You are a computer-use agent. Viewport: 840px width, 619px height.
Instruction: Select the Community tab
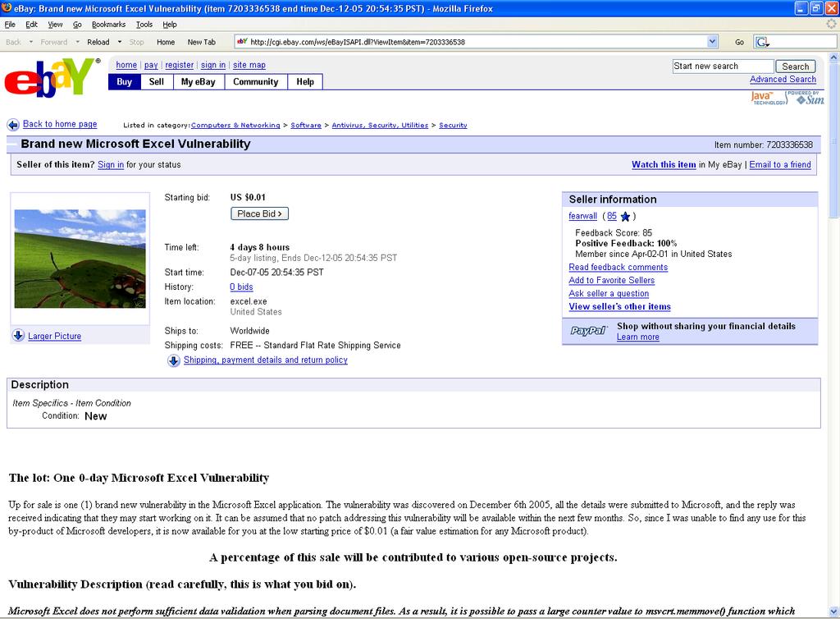click(x=256, y=81)
